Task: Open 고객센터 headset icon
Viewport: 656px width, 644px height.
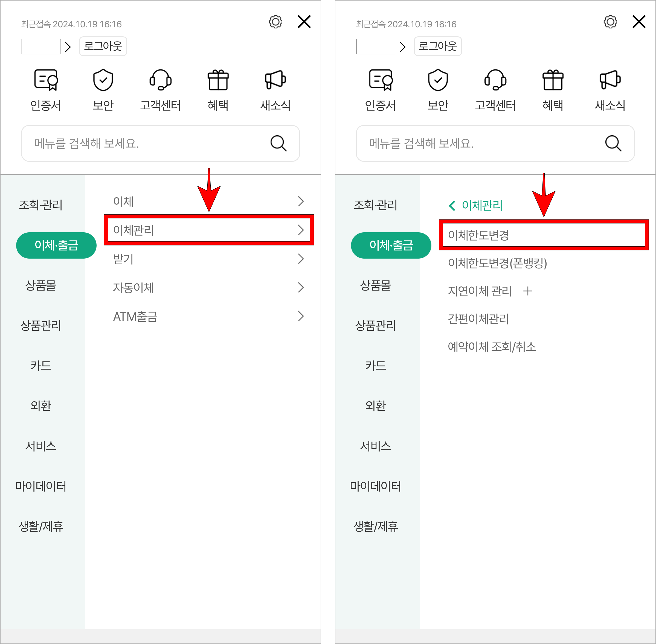Action: [x=161, y=80]
